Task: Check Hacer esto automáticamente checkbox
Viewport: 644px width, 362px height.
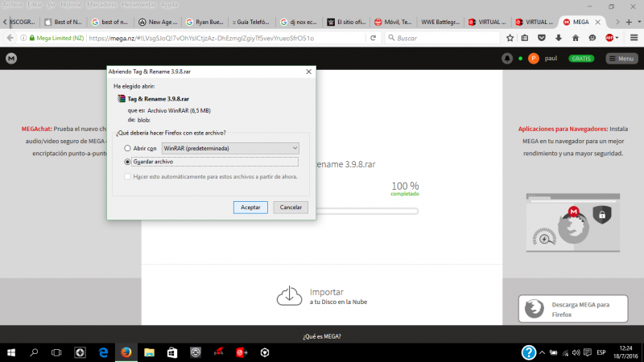Action: [x=127, y=176]
